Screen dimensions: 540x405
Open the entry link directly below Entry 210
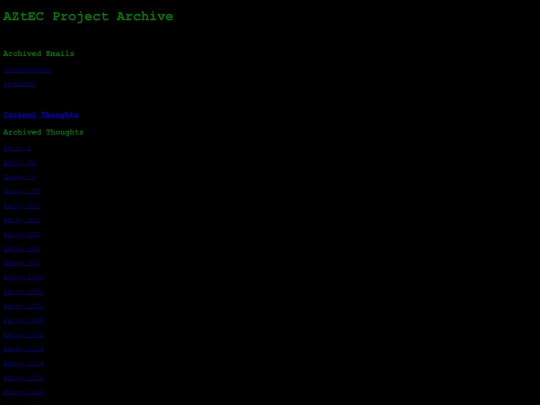[x=22, y=235]
